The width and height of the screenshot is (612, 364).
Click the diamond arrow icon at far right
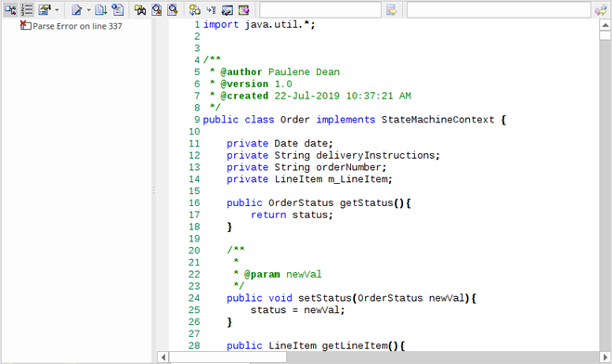click(601, 10)
